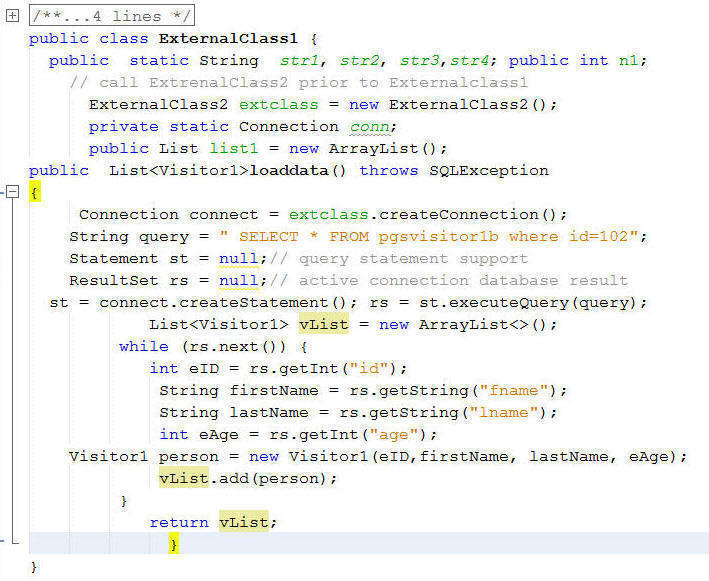Click the list1 field declaration
The width and height of the screenshot is (709, 581).
pyautogui.click(x=234, y=148)
